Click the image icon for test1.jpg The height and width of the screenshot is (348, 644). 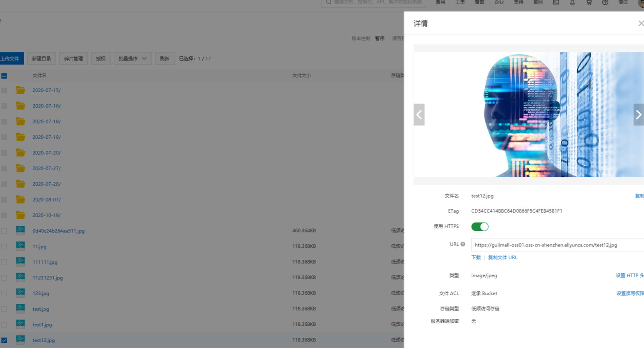pos(20,324)
